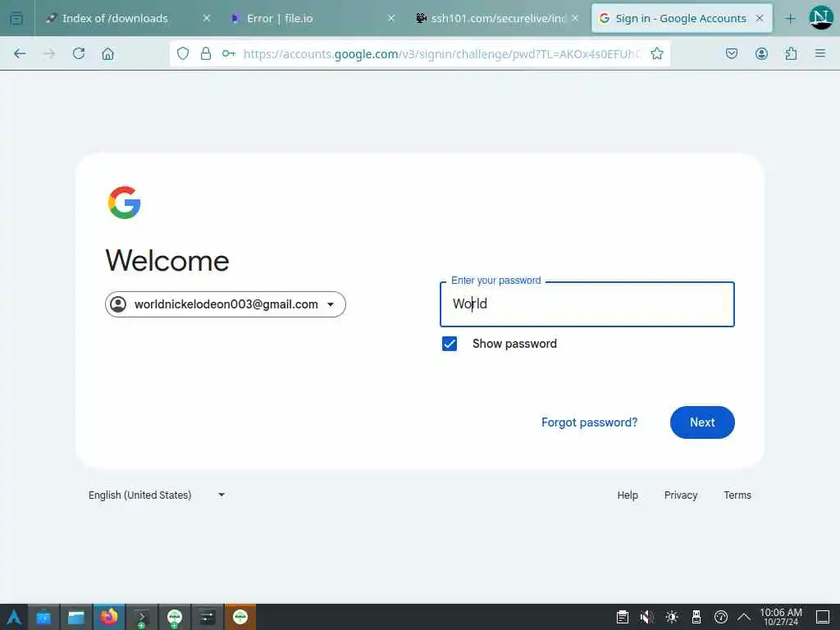Image resolution: width=840 pixels, height=630 pixels.
Task: Open saved password key icon
Action: click(229, 53)
